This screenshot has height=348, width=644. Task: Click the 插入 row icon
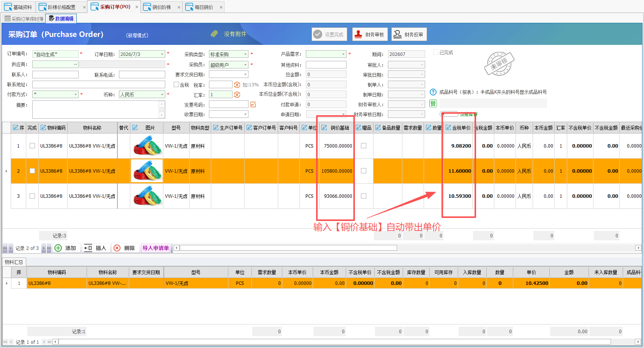pos(88,248)
